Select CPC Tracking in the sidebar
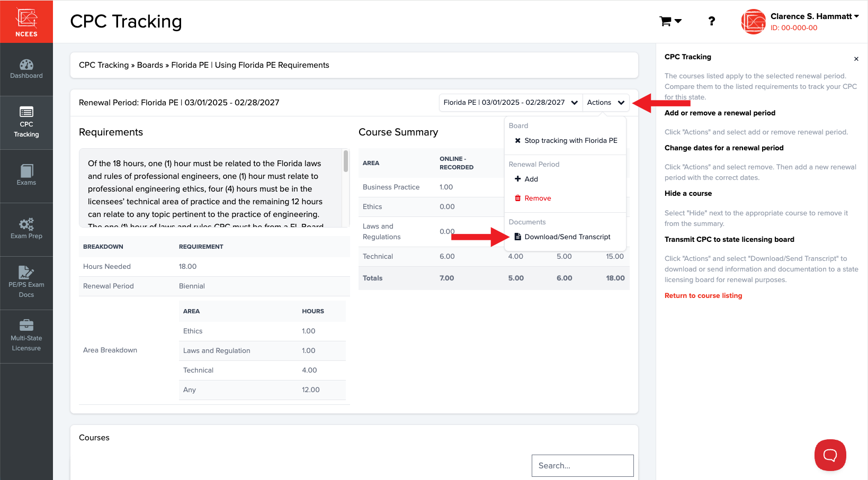Screen dimensions: 868x480 click(x=26, y=123)
